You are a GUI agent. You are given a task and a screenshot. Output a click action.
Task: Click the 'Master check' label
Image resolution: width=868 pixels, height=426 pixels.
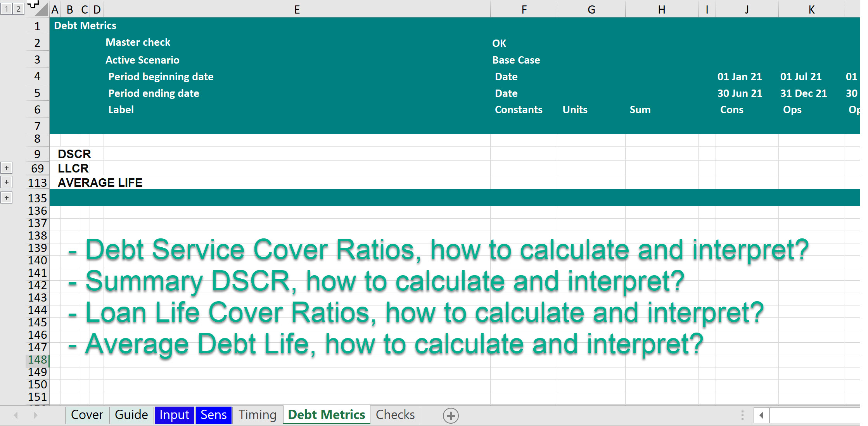(138, 42)
